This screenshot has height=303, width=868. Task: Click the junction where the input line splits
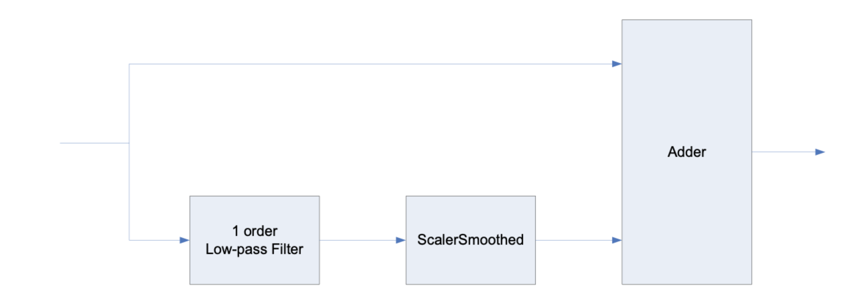point(129,143)
